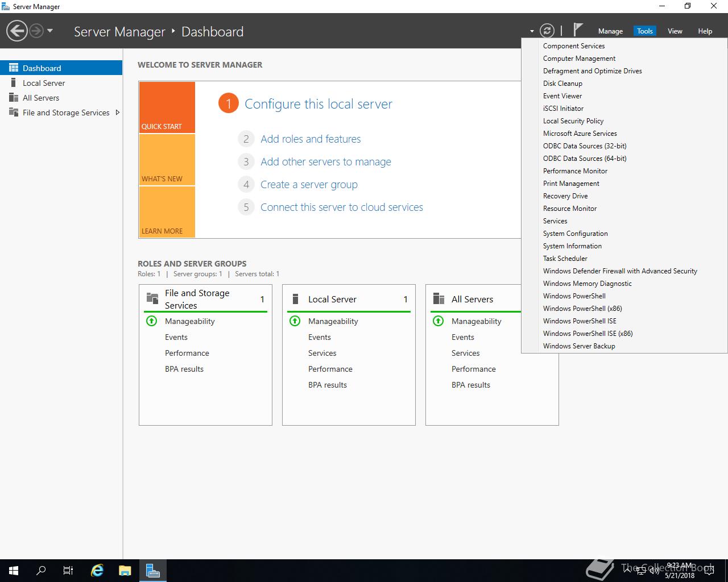The height and width of the screenshot is (582, 728).
Task: Choose Defragment and Optimize Drives
Action: tap(624, 71)
